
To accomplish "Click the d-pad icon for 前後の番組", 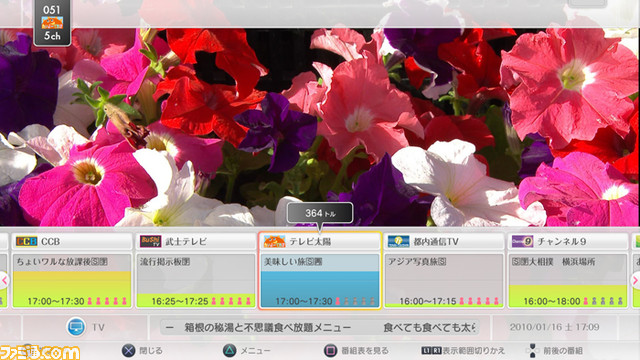I will tap(532, 350).
